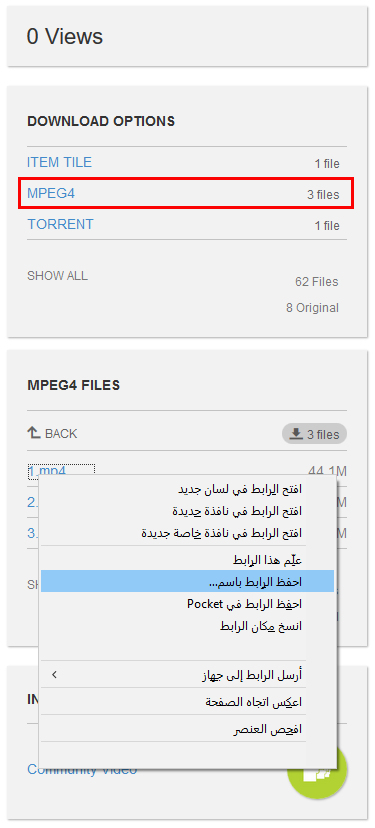The image size is (375, 828).
Task: Click the BACK up-arrow icon
Action: [x=34, y=434]
